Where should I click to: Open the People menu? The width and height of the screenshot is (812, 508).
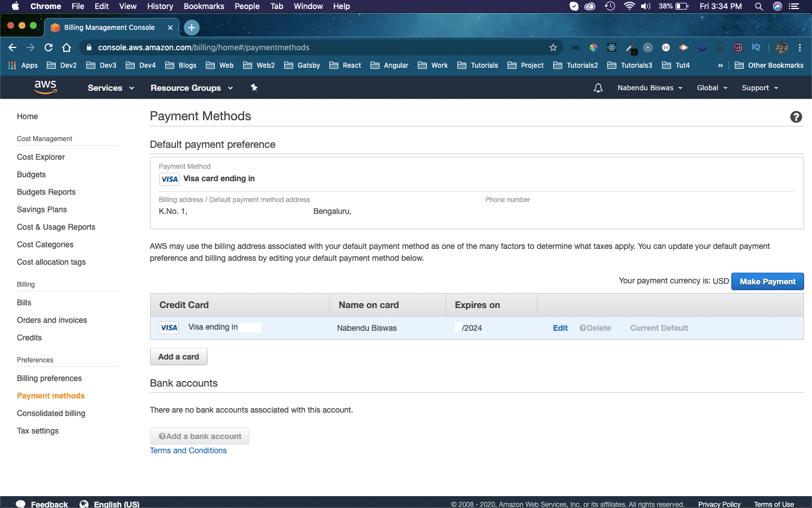point(247,6)
